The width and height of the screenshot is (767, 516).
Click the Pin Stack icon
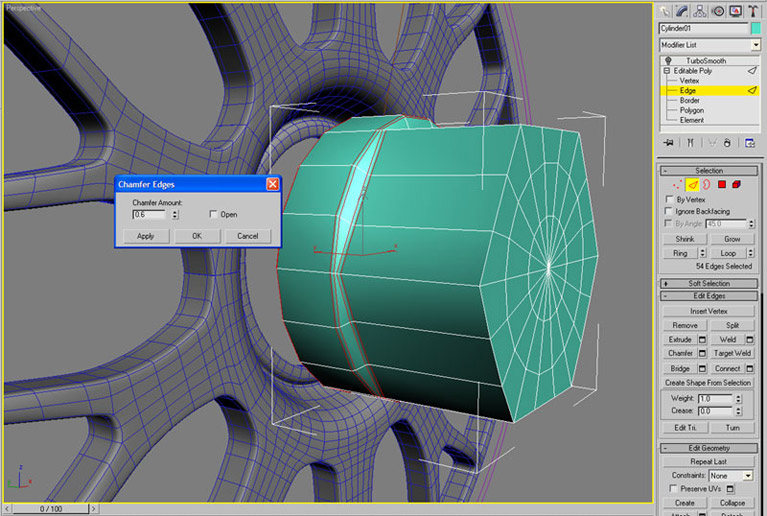pyautogui.click(x=667, y=143)
